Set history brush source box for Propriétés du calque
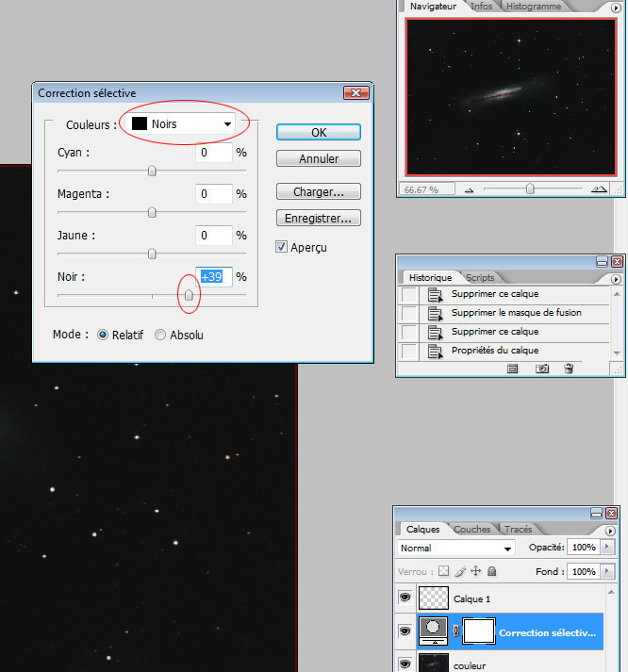 click(x=409, y=351)
